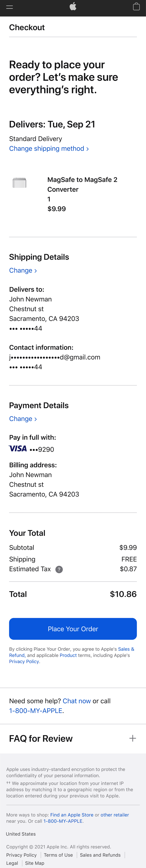This screenshot has width=146, height=868.
Task: Click Change shipping method link
Action: [x=49, y=149]
